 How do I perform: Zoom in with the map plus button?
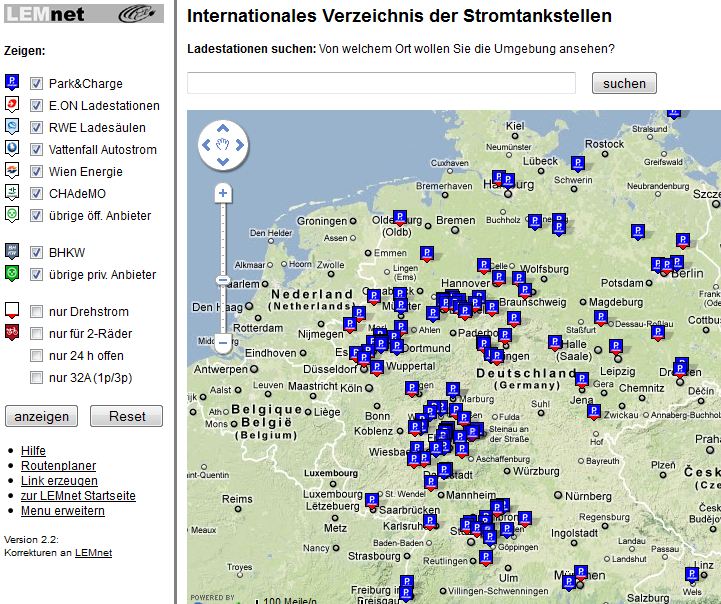[x=223, y=192]
